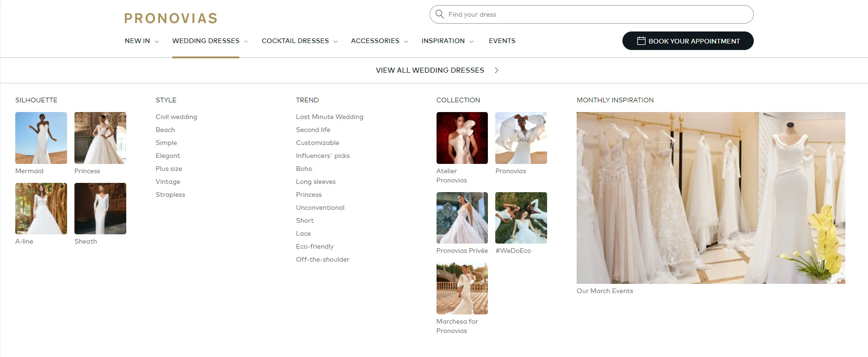Click the calendar icon in appointment button

[x=641, y=41]
